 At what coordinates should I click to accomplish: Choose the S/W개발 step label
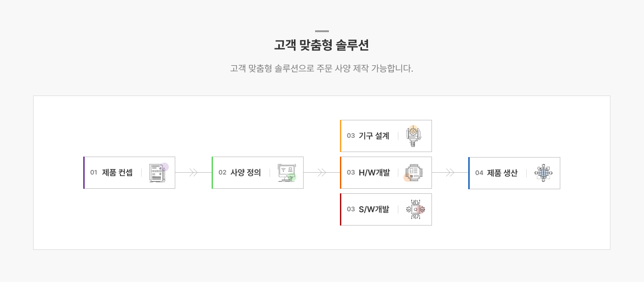click(374, 209)
